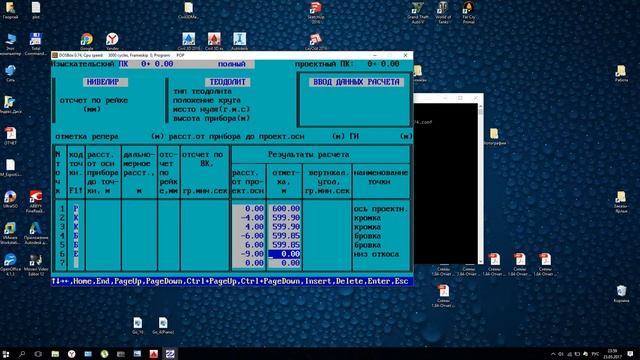
Task: Open the taskbar clock and date
Action: 612,354
